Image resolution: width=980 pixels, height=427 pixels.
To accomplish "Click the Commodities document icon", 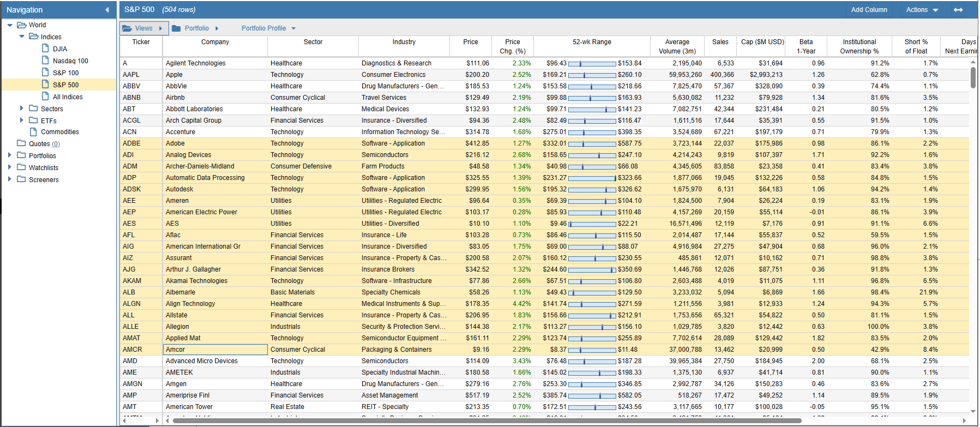I will pos(34,131).
